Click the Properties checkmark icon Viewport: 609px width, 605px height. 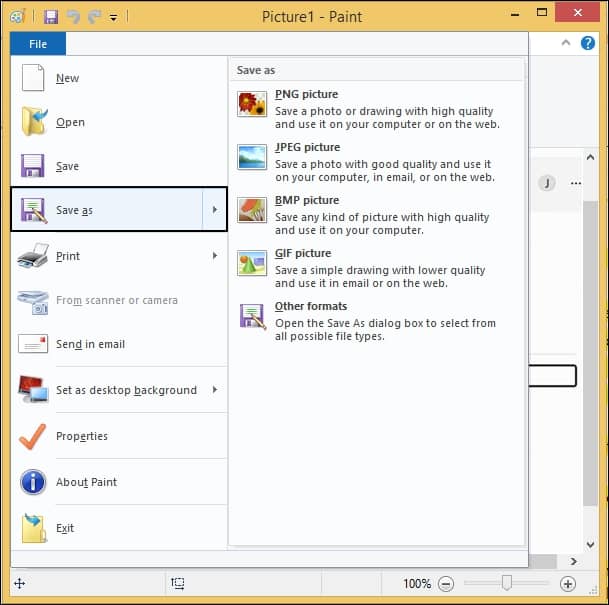coord(33,436)
